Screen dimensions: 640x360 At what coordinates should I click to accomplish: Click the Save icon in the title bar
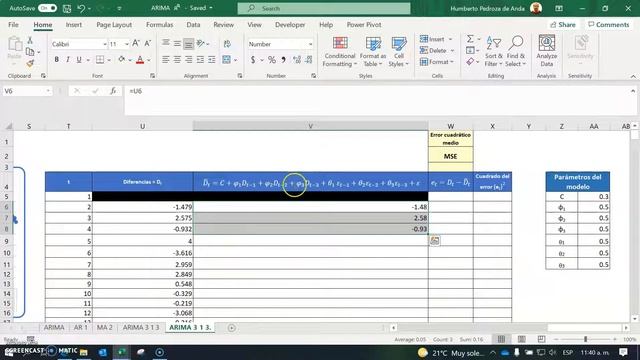[67, 8]
